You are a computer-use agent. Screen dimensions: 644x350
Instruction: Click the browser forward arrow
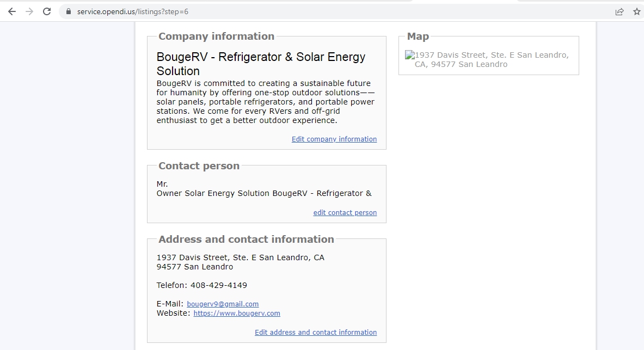click(29, 11)
